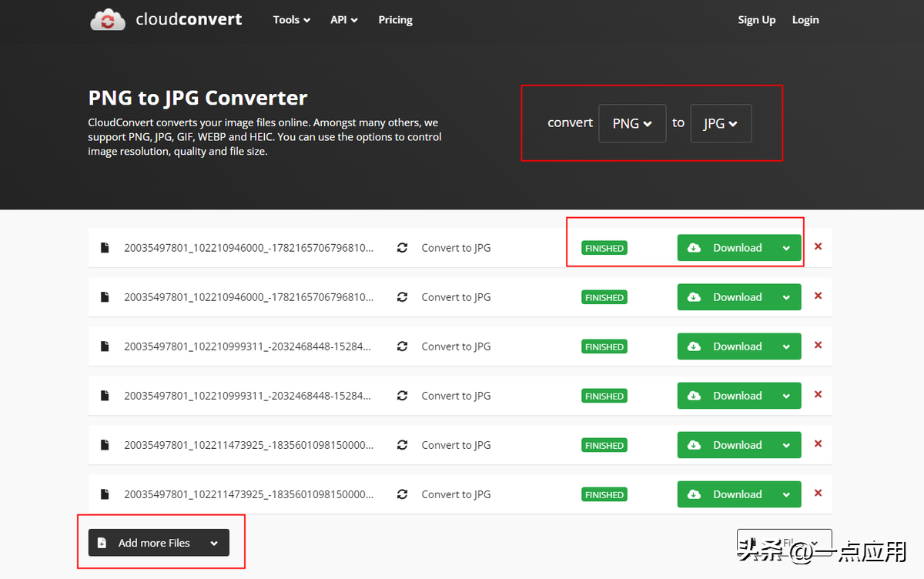Click the Sign Up link

point(756,20)
